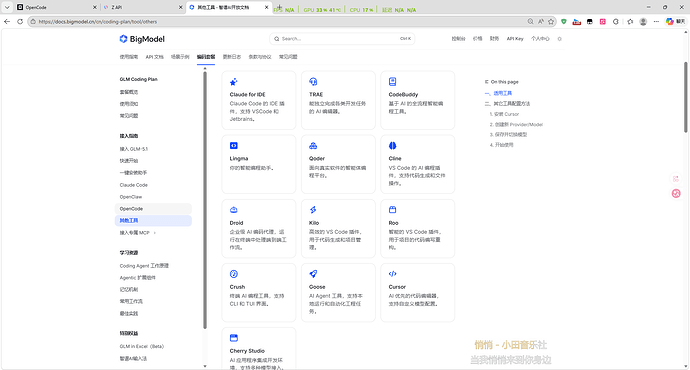Click the GLM Coding Plan sidebar heading
The width and height of the screenshot is (690, 370).
click(x=139, y=79)
